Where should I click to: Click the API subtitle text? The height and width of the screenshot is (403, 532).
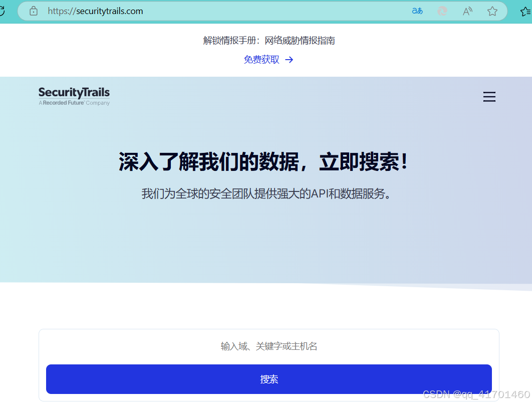[x=269, y=194]
